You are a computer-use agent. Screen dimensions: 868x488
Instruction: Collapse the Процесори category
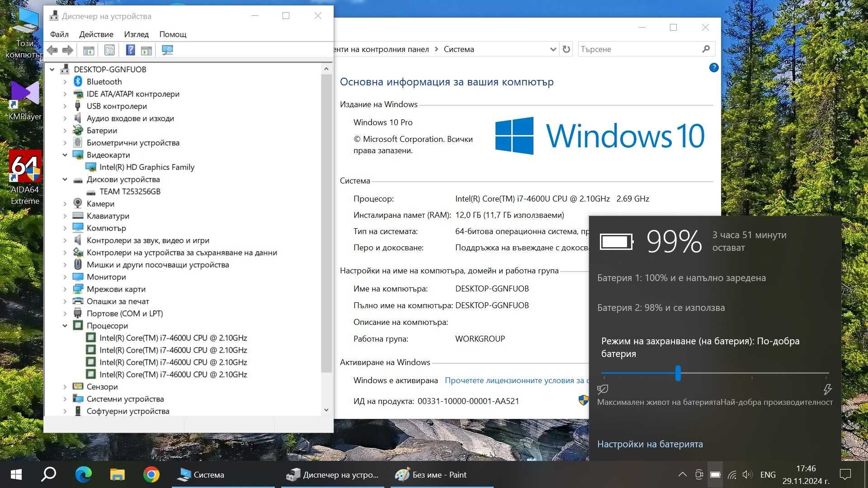pos(65,326)
